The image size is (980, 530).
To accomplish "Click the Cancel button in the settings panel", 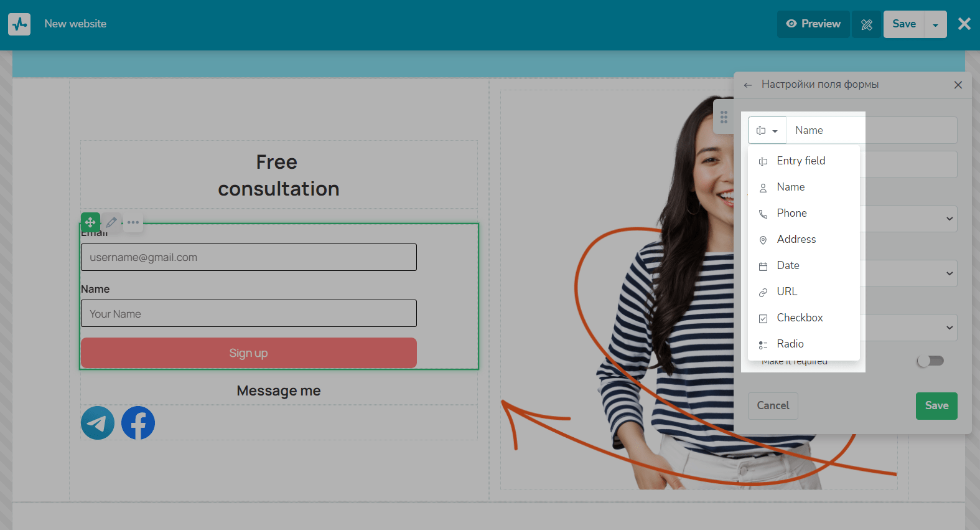I will click(x=773, y=406).
